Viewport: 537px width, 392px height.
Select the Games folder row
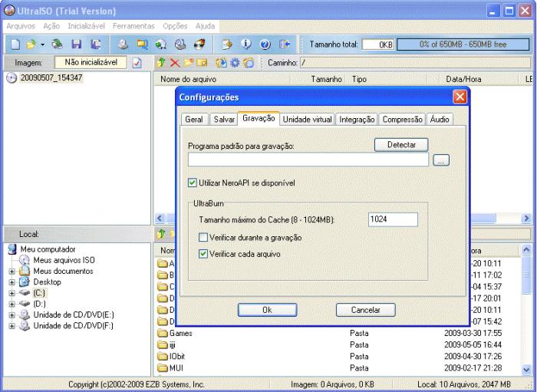click(x=338, y=333)
